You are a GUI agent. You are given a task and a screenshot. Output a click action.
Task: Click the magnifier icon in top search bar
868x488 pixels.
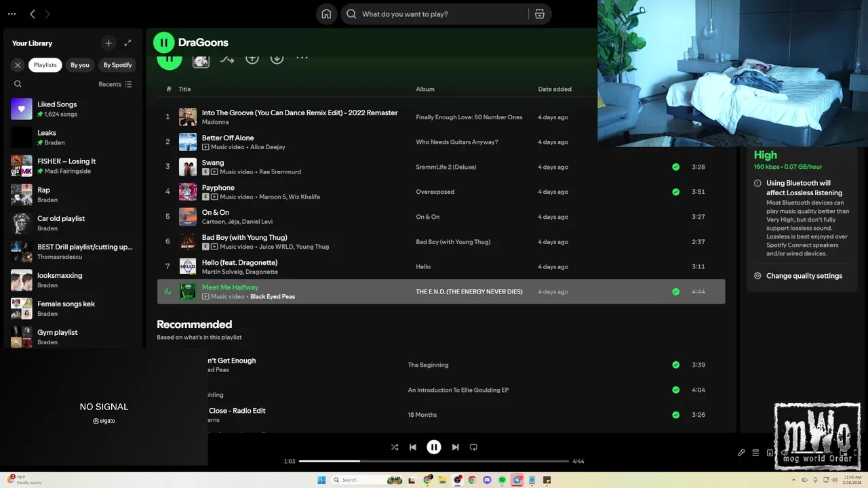click(351, 14)
